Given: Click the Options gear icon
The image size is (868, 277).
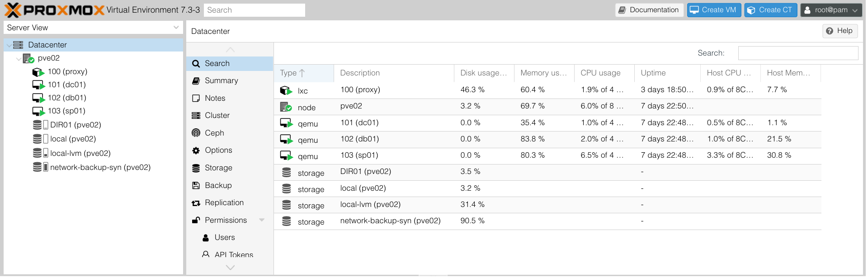Looking at the screenshot, I should point(196,150).
